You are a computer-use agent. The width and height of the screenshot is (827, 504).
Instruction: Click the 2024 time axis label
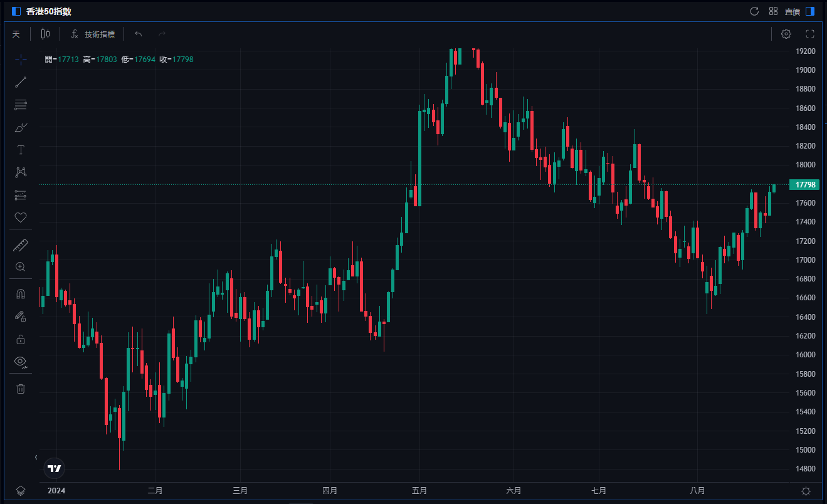(56, 490)
